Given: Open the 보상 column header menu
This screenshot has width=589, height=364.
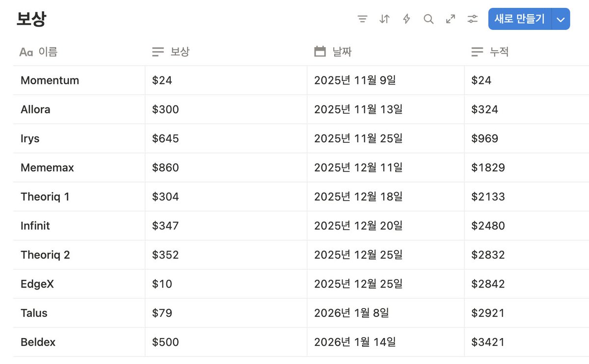Looking at the screenshot, I should (169, 51).
